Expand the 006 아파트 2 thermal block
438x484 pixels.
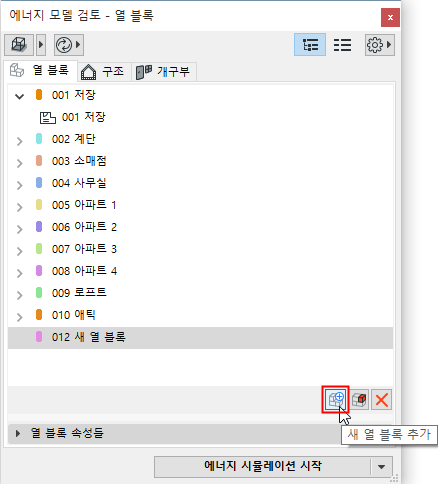click(19, 229)
